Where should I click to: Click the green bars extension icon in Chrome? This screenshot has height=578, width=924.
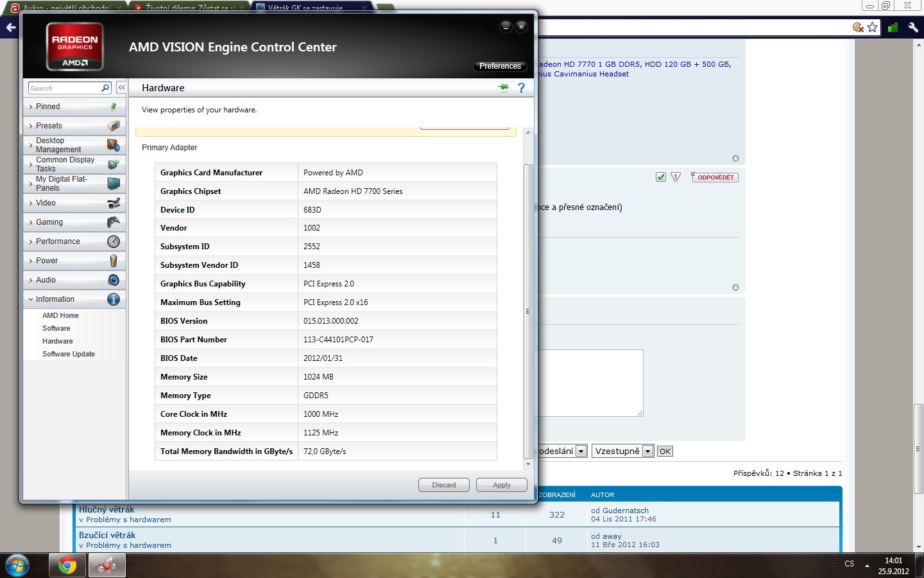pyautogui.click(x=893, y=27)
